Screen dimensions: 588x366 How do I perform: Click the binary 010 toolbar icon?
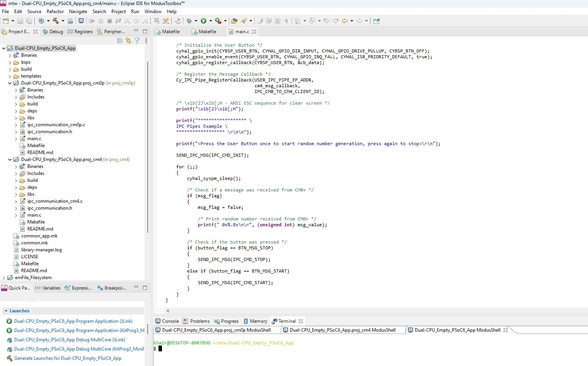point(70,21)
